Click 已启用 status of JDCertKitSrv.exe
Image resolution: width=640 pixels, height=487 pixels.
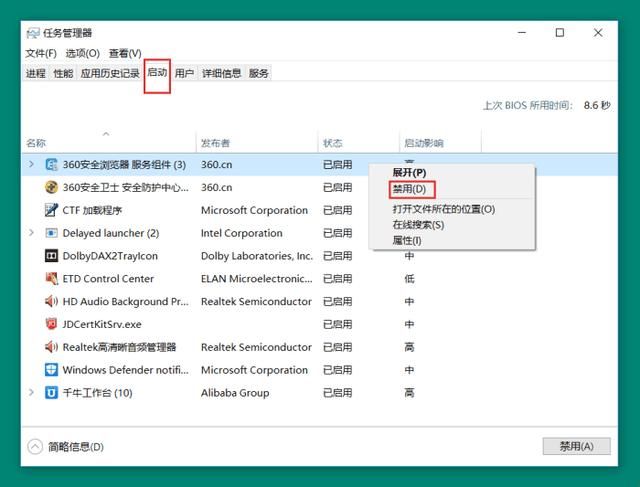coord(338,324)
